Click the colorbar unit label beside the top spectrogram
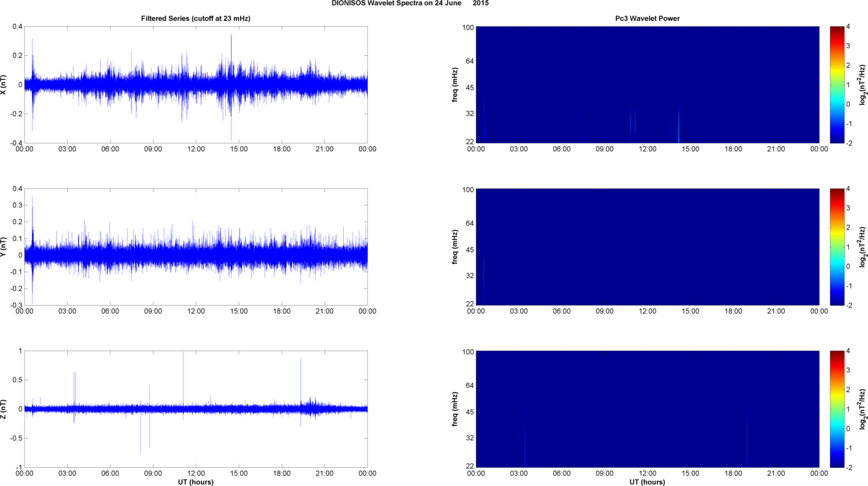Image resolution: width=868 pixels, height=486 pixels. pyautogui.click(x=863, y=85)
